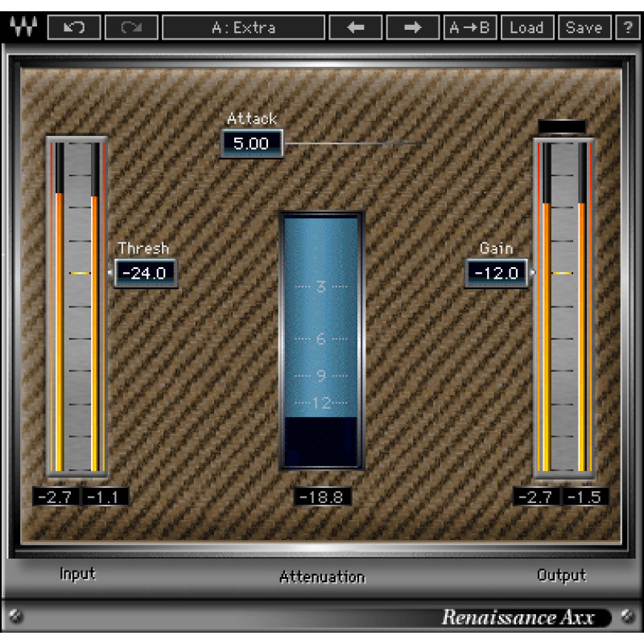This screenshot has height=644, width=644.
Task: Select the Gain value field -12.0
Action: [496, 273]
